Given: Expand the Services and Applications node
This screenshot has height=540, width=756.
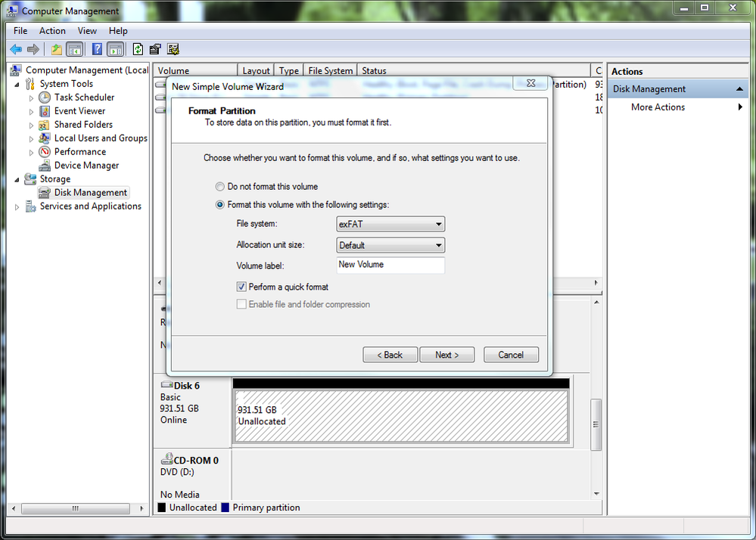Looking at the screenshot, I should click(17, 206).
